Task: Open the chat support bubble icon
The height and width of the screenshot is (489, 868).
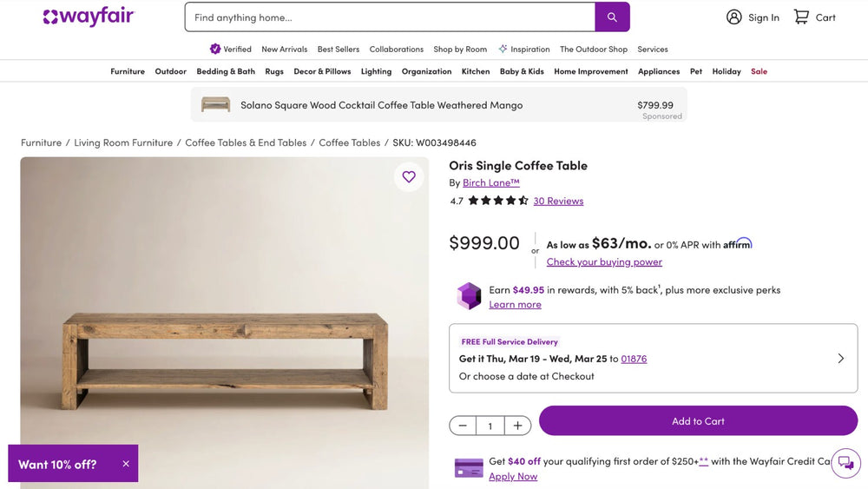Action: click(x=845, y=463)
